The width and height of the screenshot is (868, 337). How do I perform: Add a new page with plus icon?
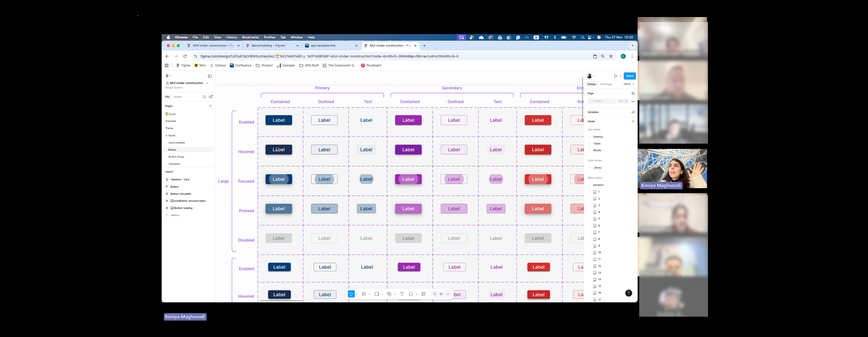[211, 106]
